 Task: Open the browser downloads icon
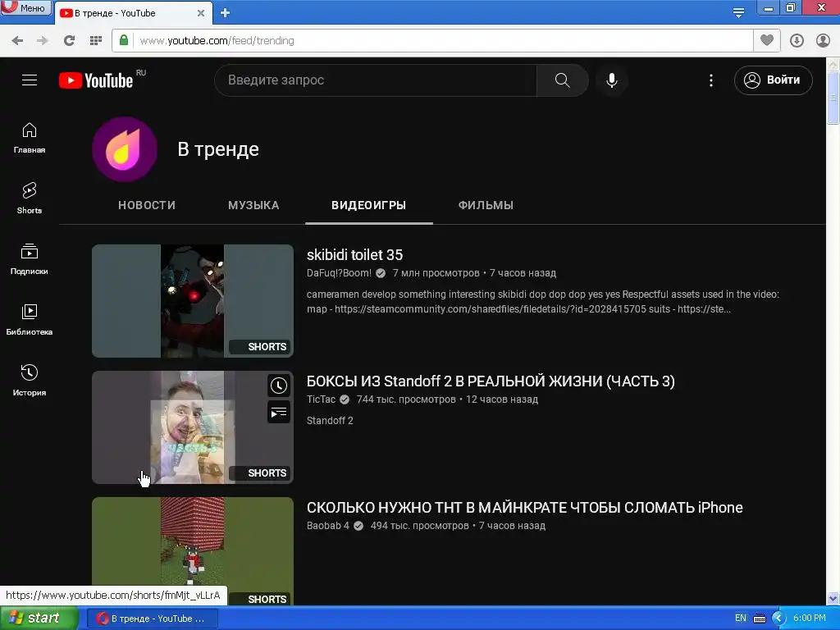click(797, 41)
